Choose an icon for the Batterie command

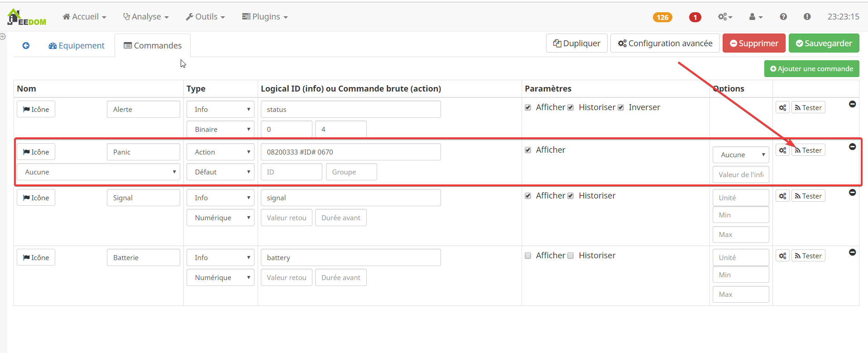click(x=36, y=257)
